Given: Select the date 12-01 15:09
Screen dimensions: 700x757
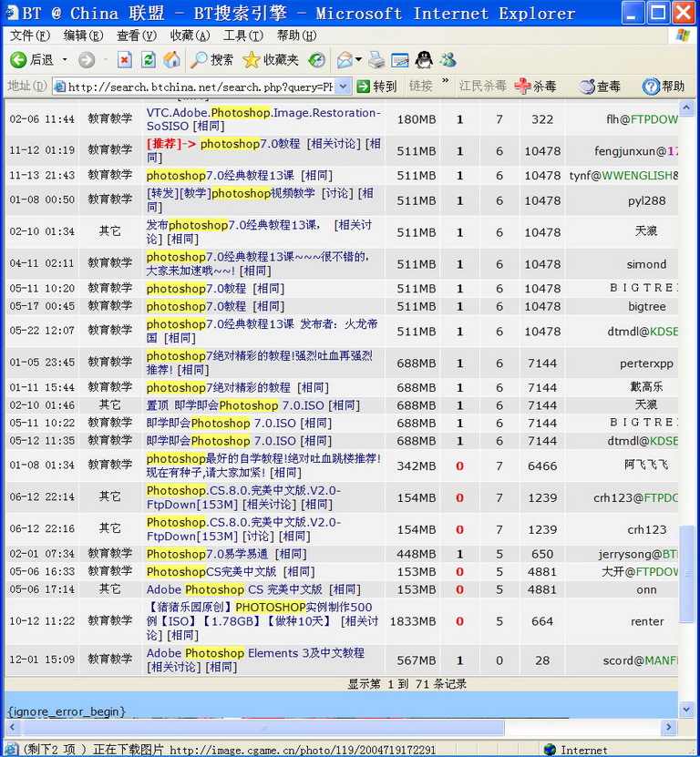Looking at the screenshot, I should coord(42,660).
